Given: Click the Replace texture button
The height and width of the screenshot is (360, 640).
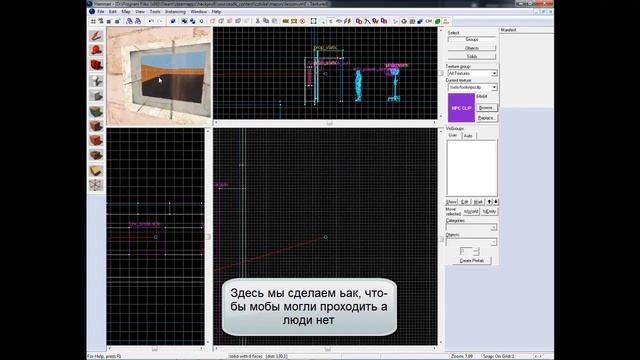Looking at the screenshot, I should [486, 118].
